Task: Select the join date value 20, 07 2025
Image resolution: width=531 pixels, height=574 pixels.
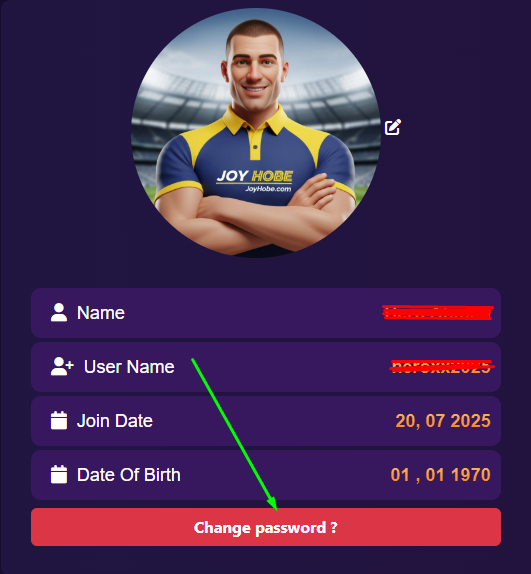Action: (443, 421)
